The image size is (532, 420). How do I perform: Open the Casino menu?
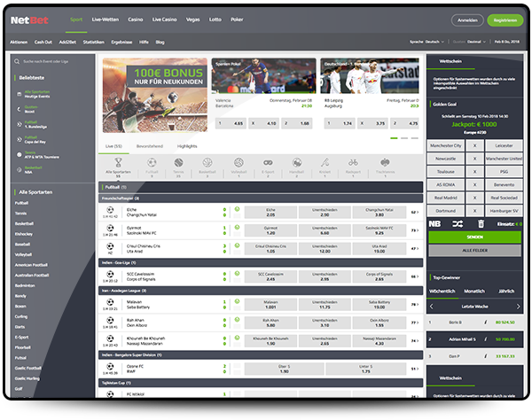point(136,19)
